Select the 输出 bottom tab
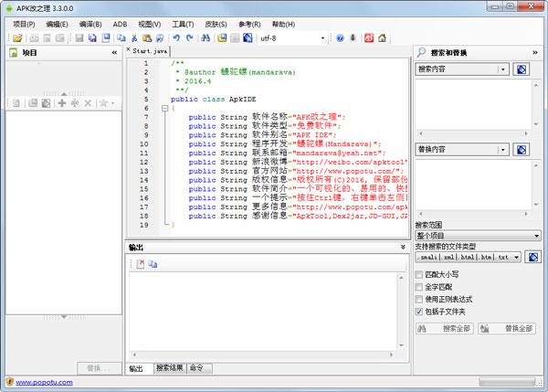548x392 pixels. (x=139, y=368)
